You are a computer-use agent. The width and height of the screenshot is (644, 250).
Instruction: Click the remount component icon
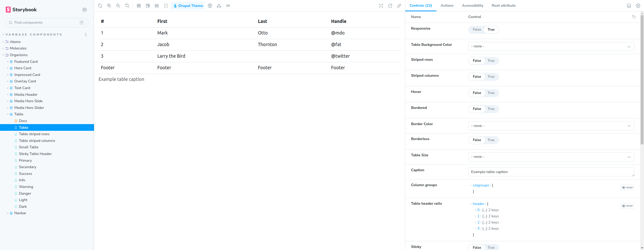[100, 6]
